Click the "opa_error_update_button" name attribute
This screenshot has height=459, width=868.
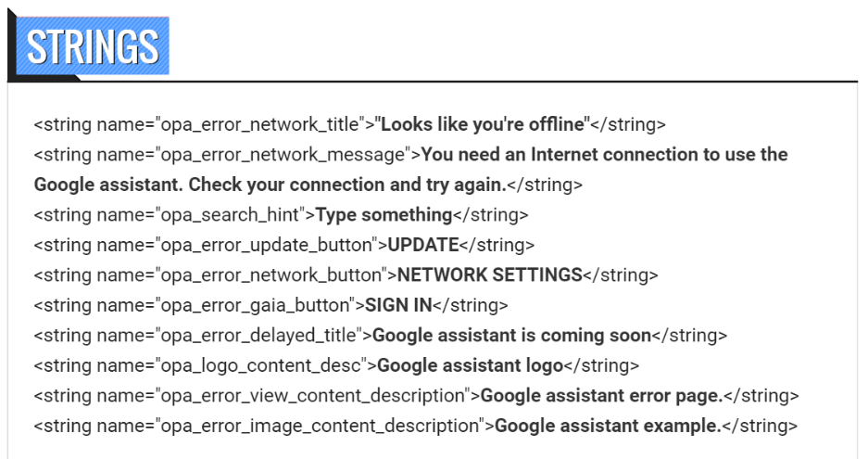tap(263, 245)
